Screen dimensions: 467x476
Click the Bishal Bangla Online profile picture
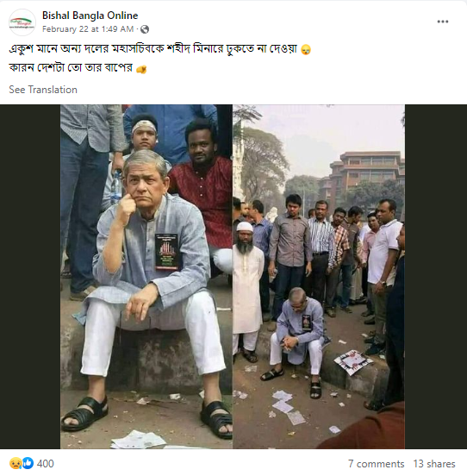pyautogui.click(x=22, y=22)
